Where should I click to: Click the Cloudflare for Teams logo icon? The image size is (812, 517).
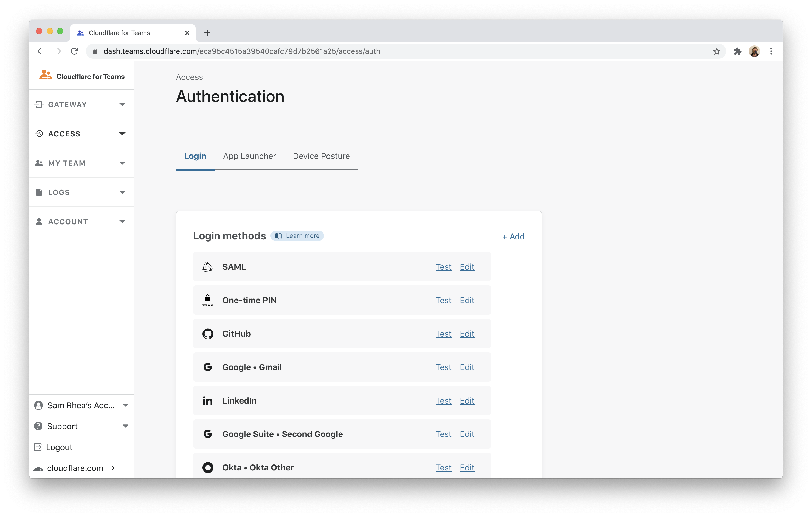(x=46, y=75)
